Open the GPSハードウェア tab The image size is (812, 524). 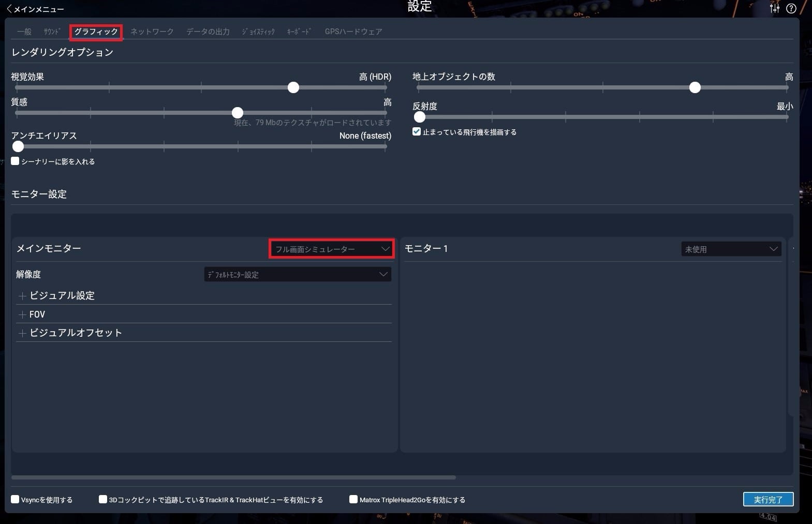point(353,32)
